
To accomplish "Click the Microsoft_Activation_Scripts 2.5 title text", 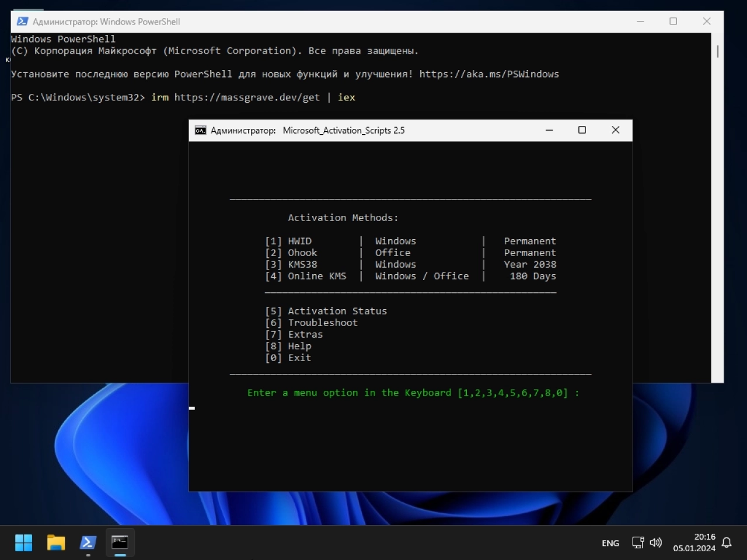I will coord(344,130).
